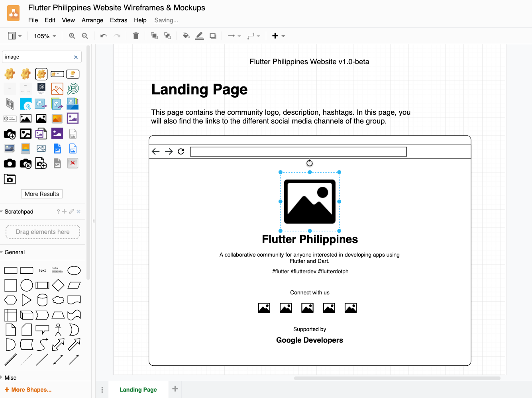
Task: Select the Zoom In magnifier icon
Action: [72, 35]
